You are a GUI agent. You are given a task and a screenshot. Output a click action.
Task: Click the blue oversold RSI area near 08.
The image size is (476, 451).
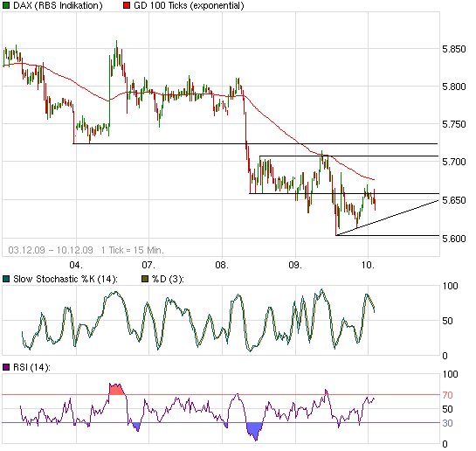click(254, 429)
